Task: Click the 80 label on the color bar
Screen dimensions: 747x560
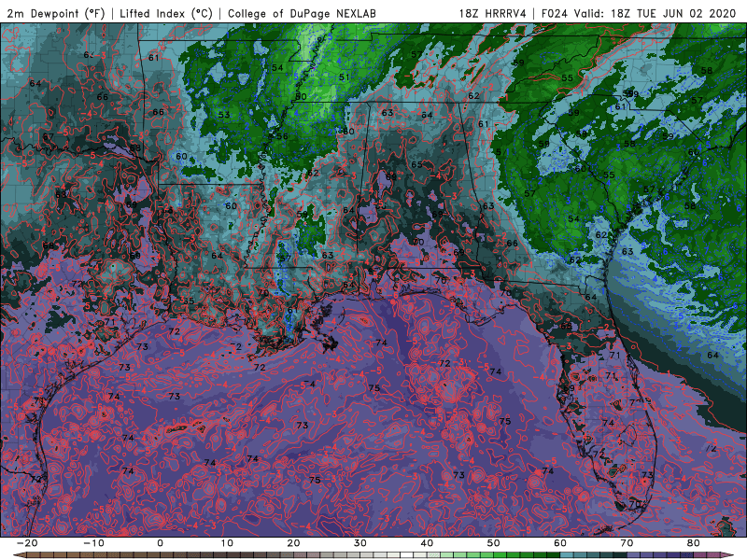Action: tap(694, 543)
